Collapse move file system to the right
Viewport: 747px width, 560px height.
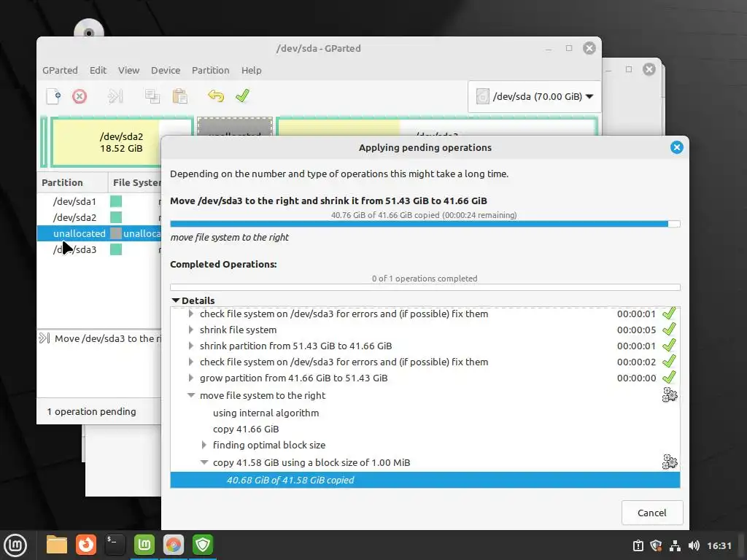(191, 395)
